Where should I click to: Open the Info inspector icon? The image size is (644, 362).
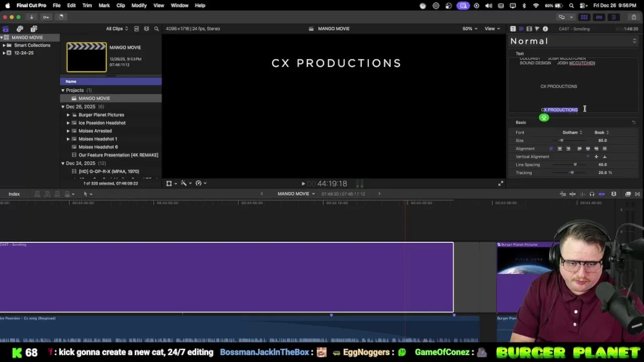(x=545, y=29)
